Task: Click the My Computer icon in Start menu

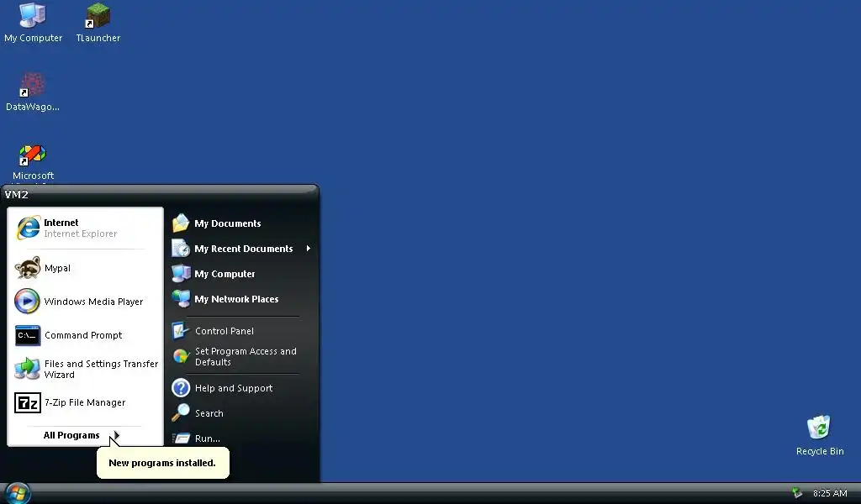Action: tap(181, 274)
